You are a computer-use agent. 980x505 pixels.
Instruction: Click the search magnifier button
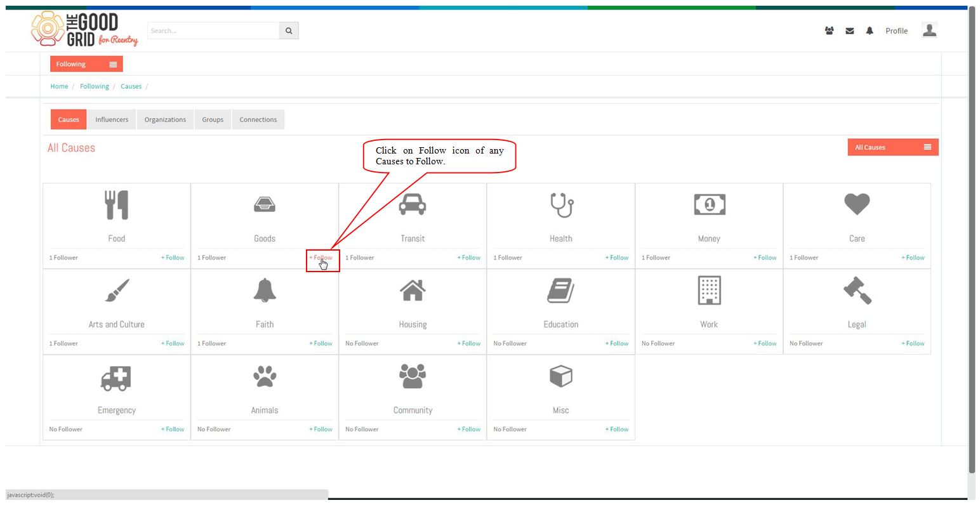pyautogui.click(x=289, y=30)
